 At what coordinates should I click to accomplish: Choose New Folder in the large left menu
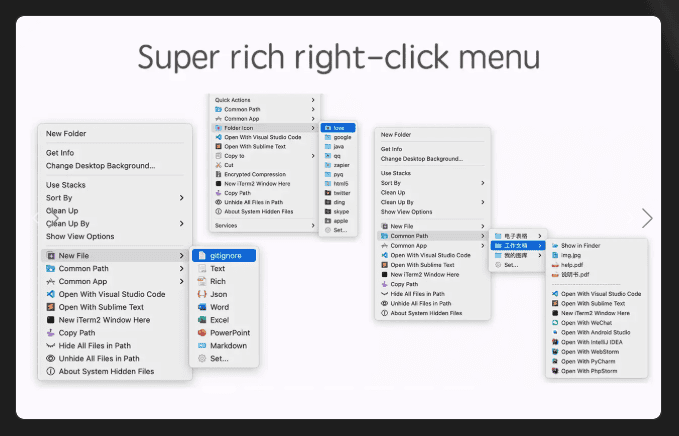[x=66, y=133]
